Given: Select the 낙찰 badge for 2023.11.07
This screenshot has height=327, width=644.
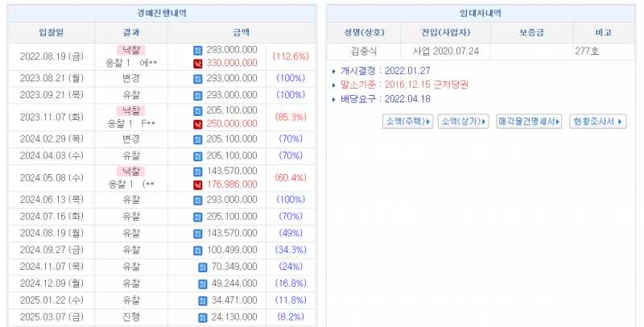Looking at the screenshot, I should click(130, 110).
